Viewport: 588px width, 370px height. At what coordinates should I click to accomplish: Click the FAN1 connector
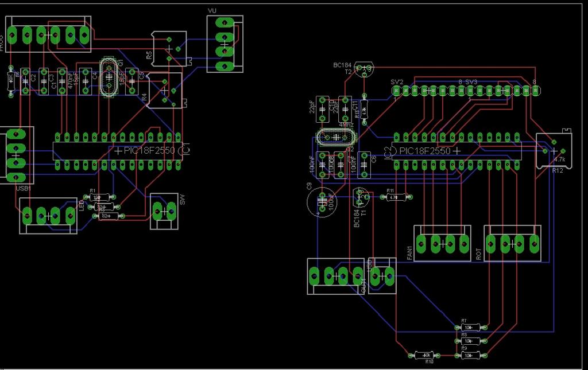[443, 244]
